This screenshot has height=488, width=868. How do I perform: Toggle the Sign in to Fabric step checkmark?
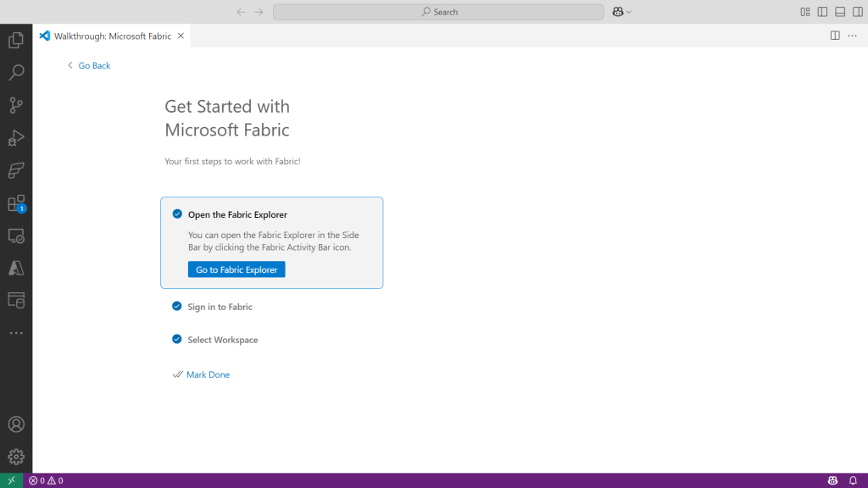point(176,306)
